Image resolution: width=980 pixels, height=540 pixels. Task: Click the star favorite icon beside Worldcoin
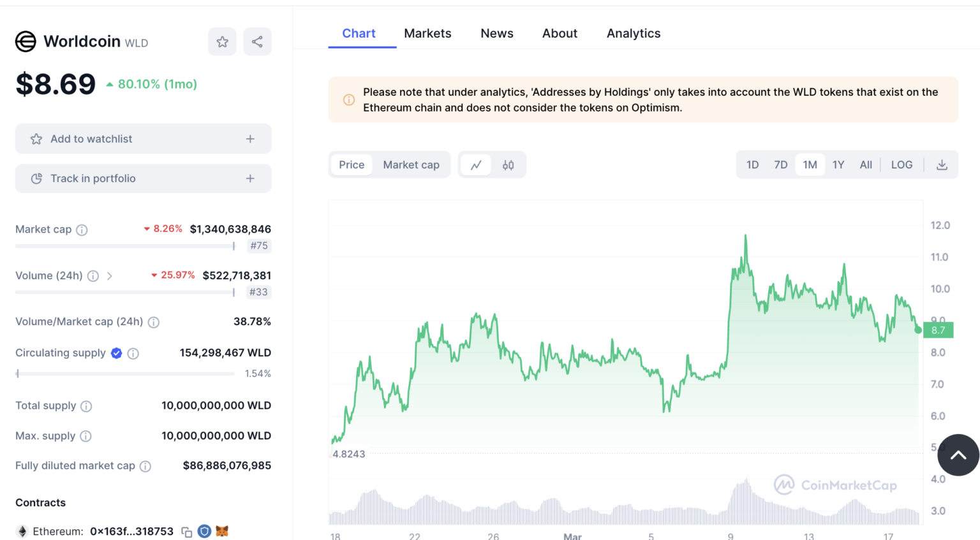[x=222, y=42]
